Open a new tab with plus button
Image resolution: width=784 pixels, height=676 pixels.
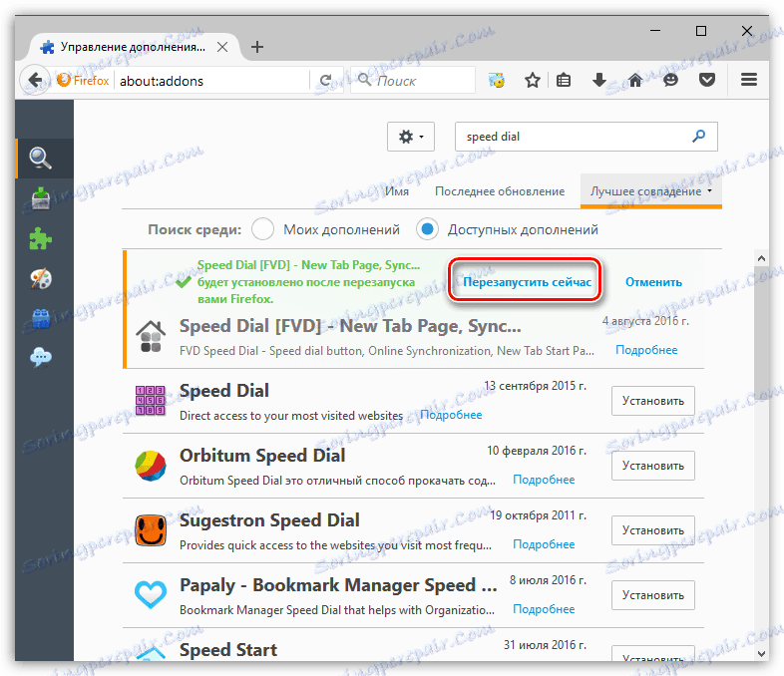click(257, 47)
